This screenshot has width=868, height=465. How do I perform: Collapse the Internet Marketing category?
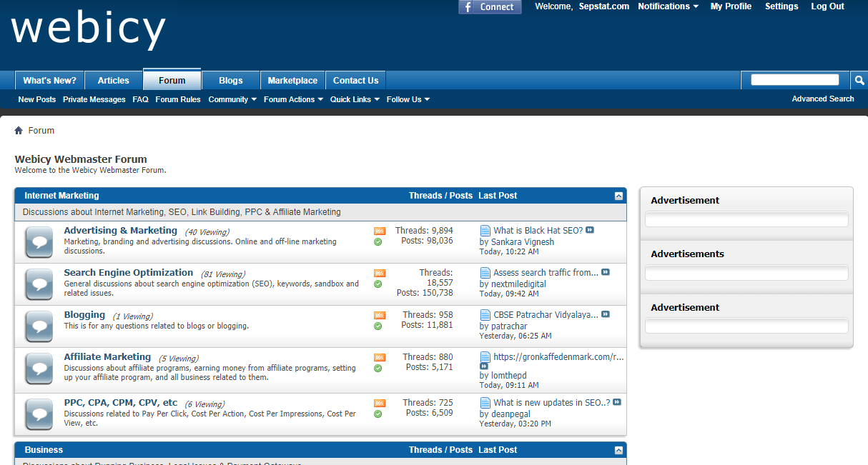click(618, 196)
